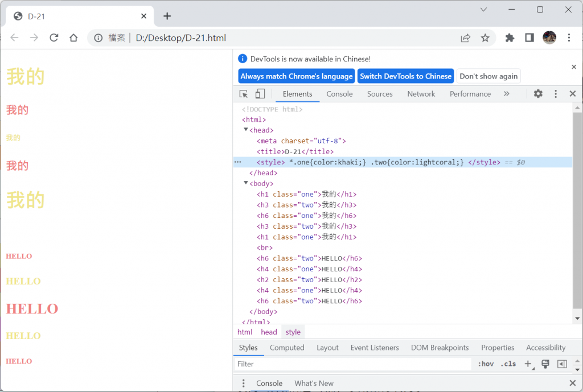Viewport: 583px width, 392px height.
Task: Close the D-21 browser tab
Action: coord(144,16)
